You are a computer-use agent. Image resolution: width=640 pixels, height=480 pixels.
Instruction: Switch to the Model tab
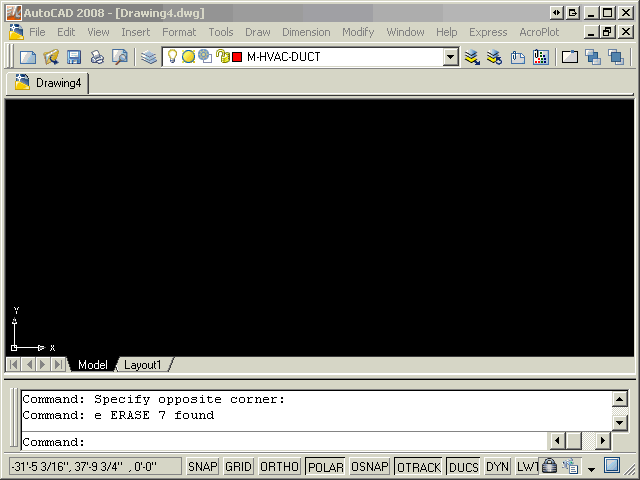(x=93, y=364)
